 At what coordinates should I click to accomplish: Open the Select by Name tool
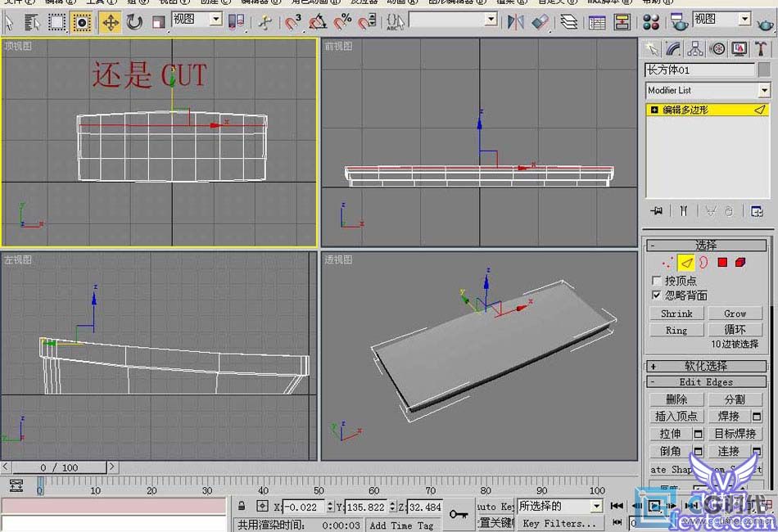coord(32,22)
